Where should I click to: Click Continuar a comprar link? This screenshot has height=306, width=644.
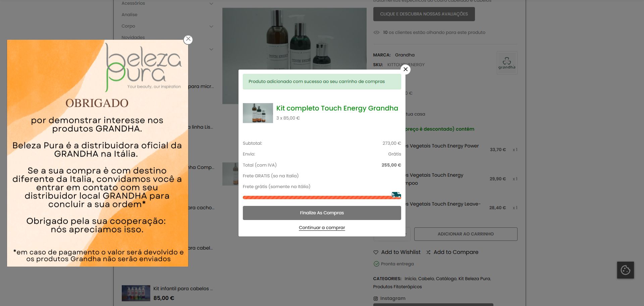coord(322,228)
